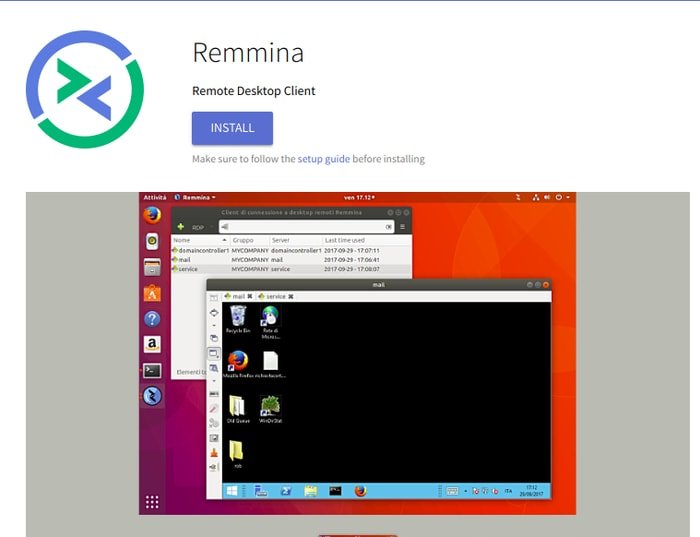Toggle scaled mode in the Remmina toolbar
The width and height of the screenshot is (700, 537).
214,368
